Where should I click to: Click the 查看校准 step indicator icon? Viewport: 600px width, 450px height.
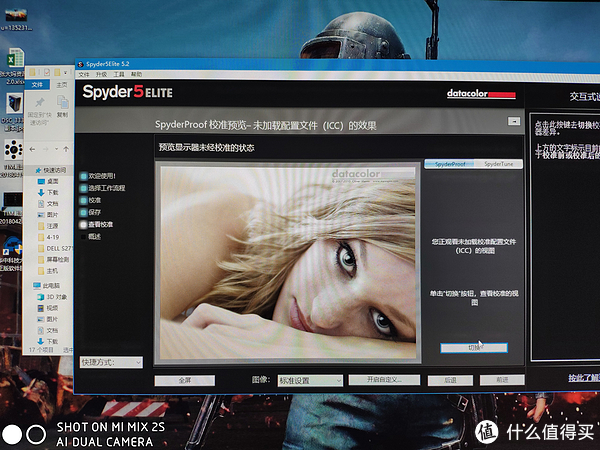pyautogui.click(x=83, y=225)
